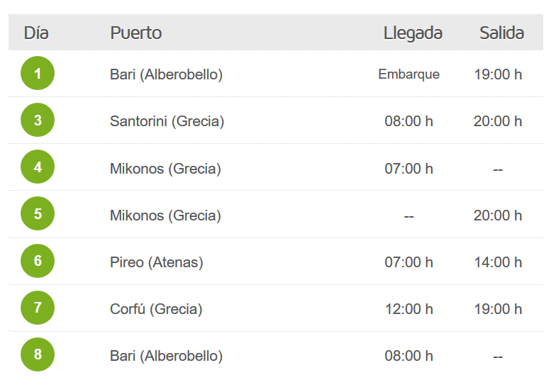Select Santorini (Grecia) port name

point(167,121)
